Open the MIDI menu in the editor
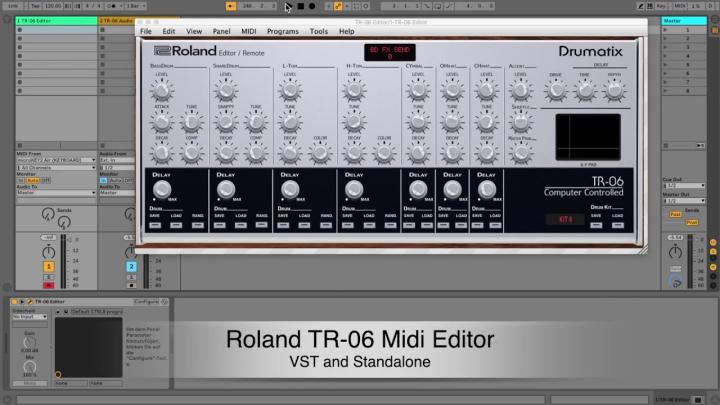Viewport: 720px width, 405px height. [x=249, y=31]
